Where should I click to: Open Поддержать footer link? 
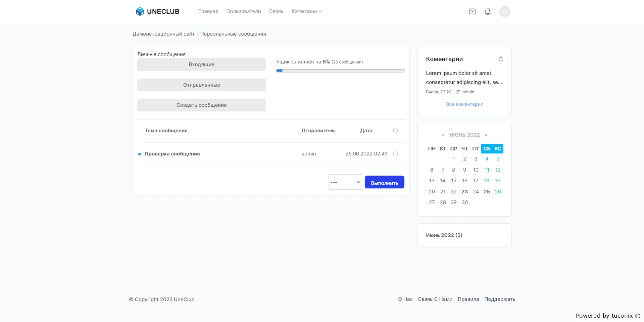click(x=500, y=299)
